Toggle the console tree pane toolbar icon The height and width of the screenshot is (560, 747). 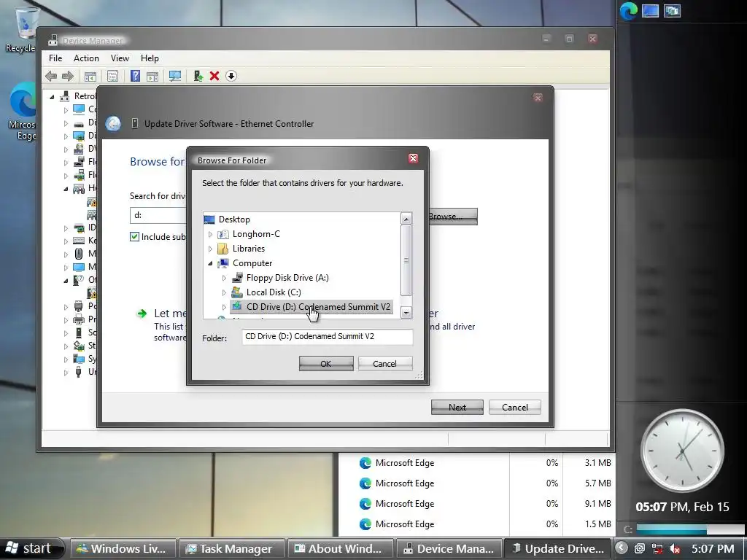[90, 76]
